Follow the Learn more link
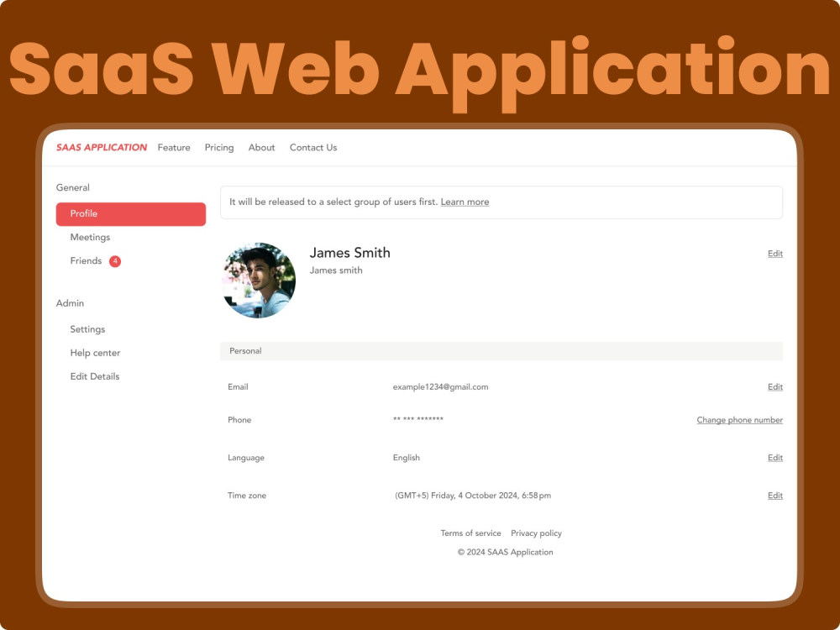This screenshot has height=630, width=840. click(x=465, y=202)
